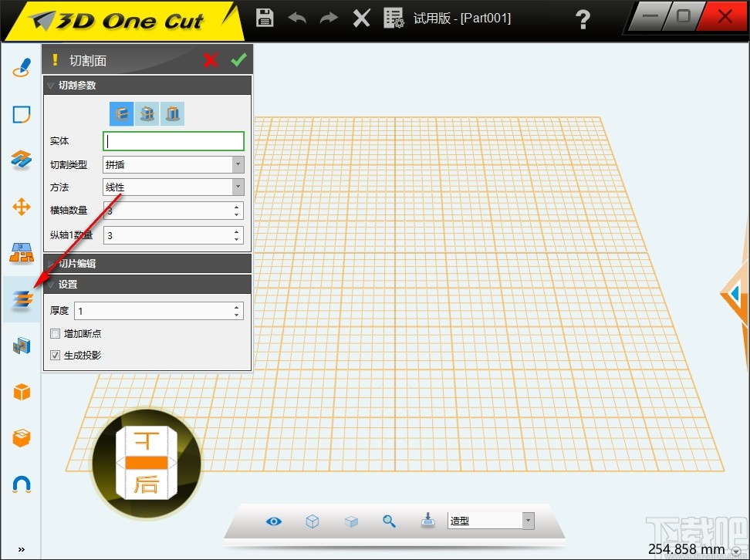750x560 pixels.
Task: Redo action with the redo arrow
Action: 329,19
